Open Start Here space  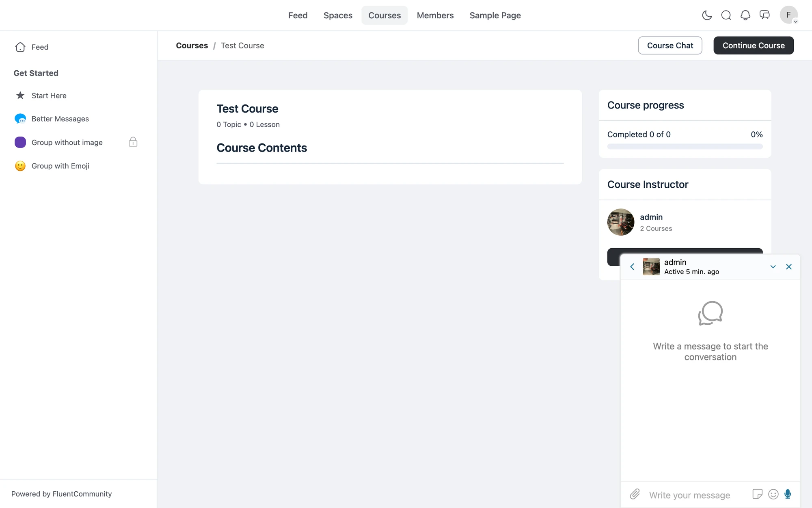click(x=49, y=96)
